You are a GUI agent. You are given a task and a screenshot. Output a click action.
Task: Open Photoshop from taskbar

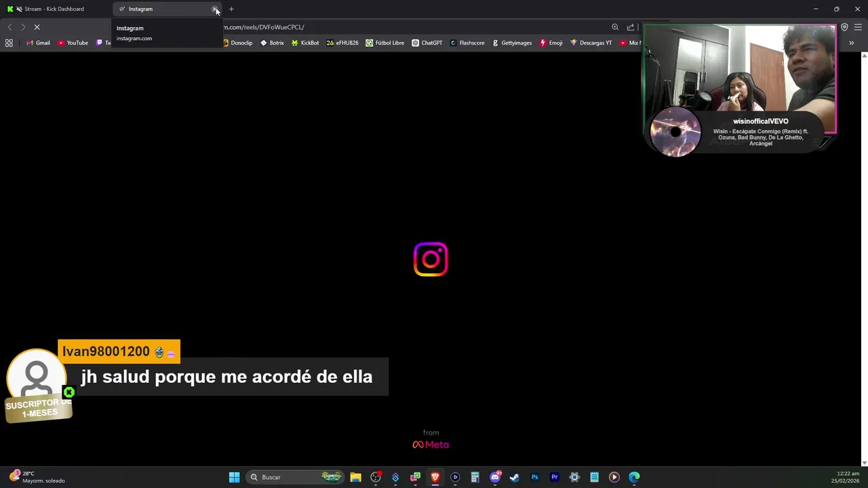point(534,477)
